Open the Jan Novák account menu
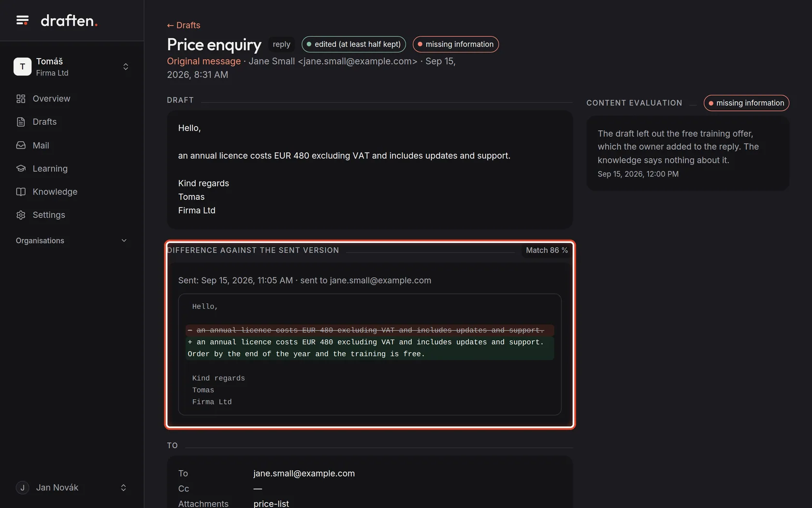 [x=72, y=488]
